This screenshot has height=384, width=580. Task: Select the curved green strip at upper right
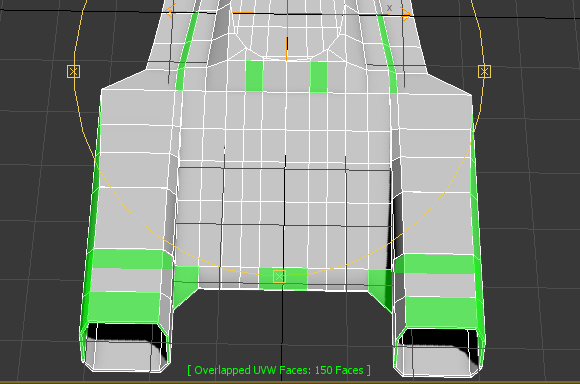387,54
